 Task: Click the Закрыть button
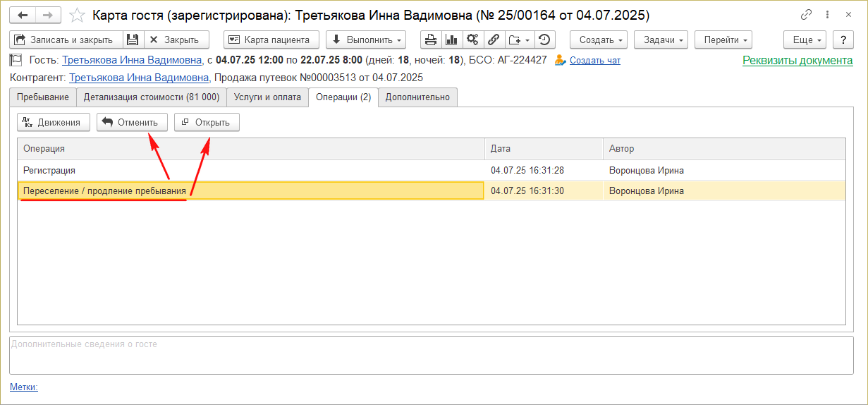coord(176,40)
